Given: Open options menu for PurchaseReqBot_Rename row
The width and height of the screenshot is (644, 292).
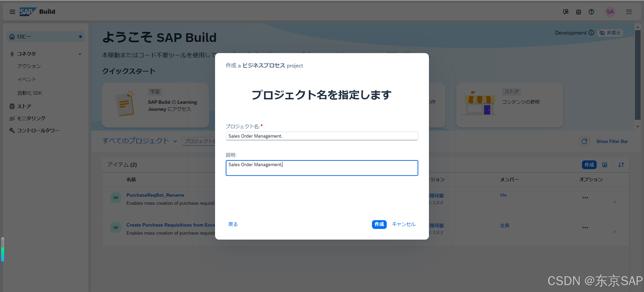Looking at the screenshot, I should [x=585, y=198].
